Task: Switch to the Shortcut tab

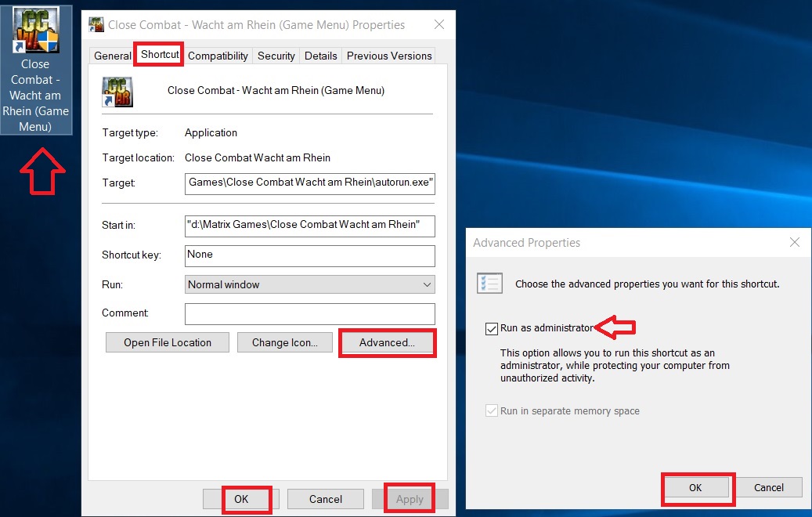Action: coord(160,54)
